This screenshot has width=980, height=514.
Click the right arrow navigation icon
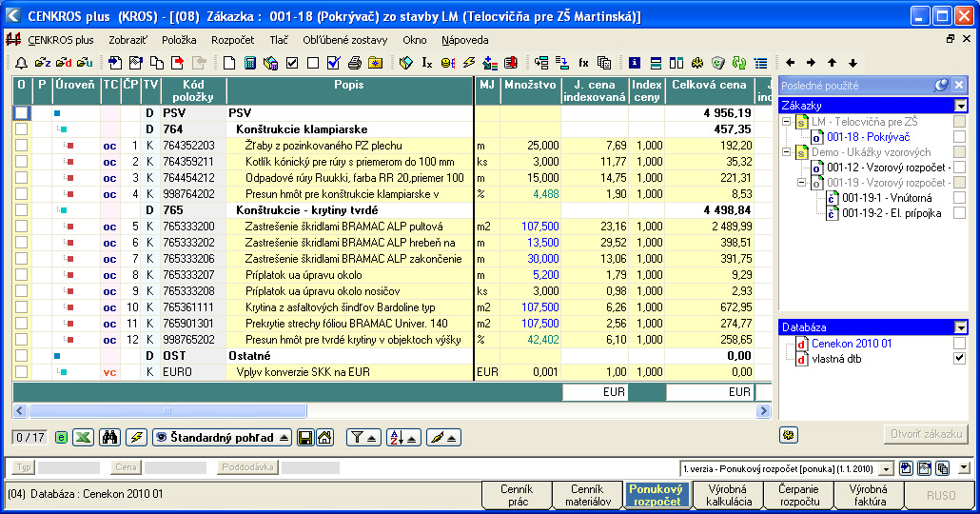(x=811, y=63)
